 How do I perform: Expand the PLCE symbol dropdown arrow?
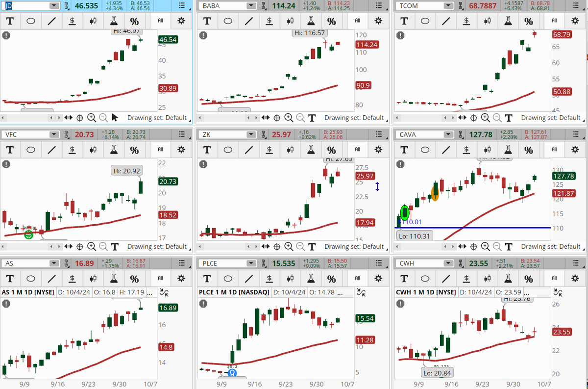[x=251, y=263]
